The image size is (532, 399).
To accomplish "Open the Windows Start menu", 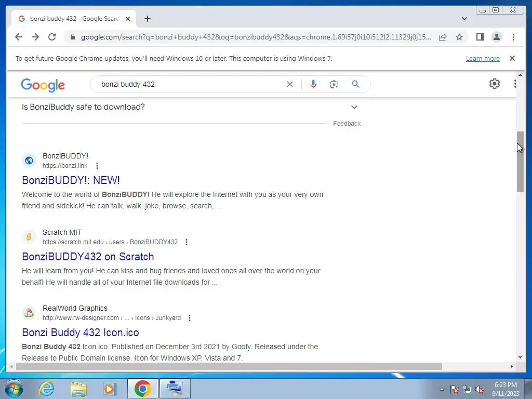I will click(14, 389).
